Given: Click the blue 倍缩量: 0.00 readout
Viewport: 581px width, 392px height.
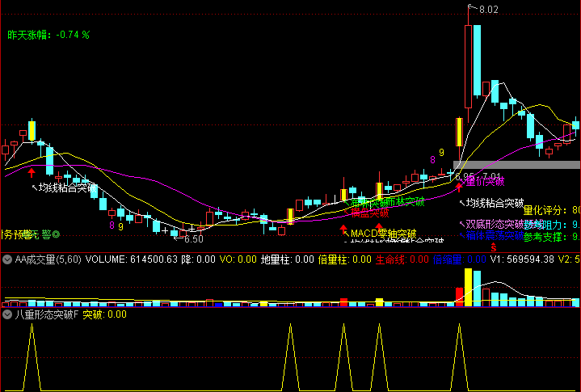Looking at the screenshot, I should tap(460, 259).
